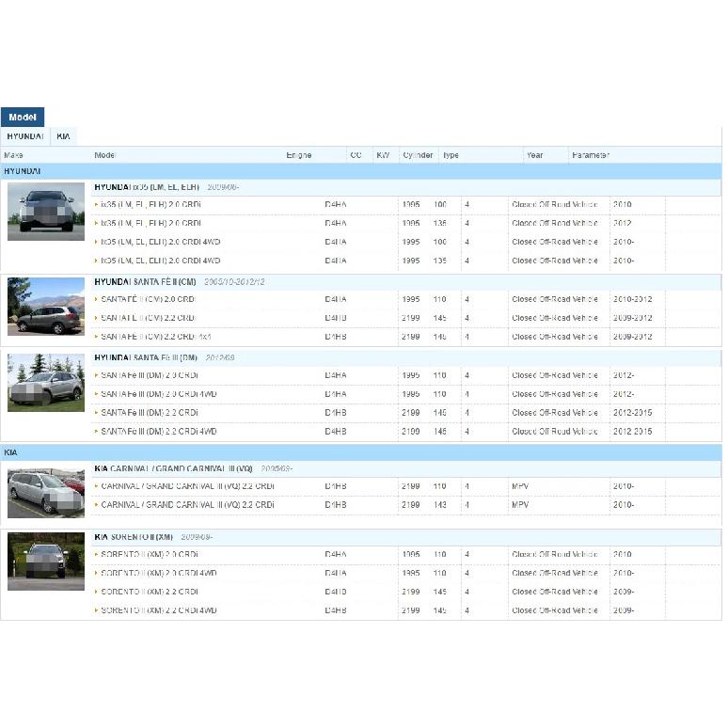The height and width of the screenshot is (728, 728).
Task: Click the Year column header
Action: coord(534,155)
